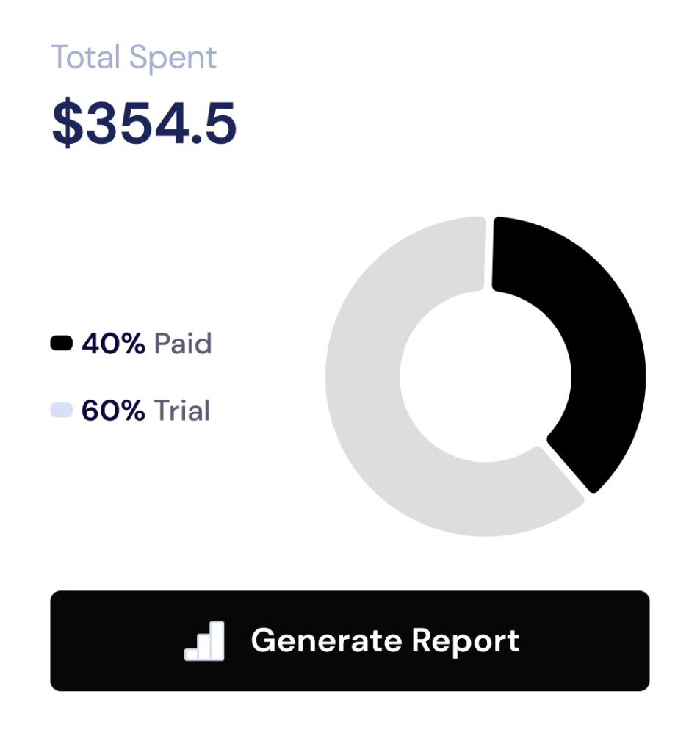Image resolution: width=700 pixels, height=752 pixels.
Task: Click the bar chart icon on Generate Report
Action: pyautogui.click(x=204, y=640)
